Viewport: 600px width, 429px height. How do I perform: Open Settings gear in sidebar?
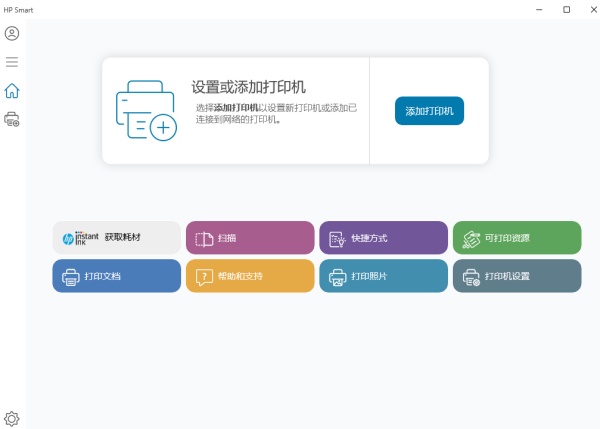12,418
